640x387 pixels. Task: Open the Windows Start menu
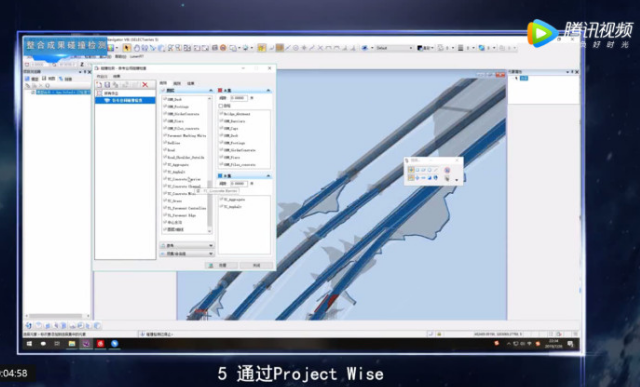pos(29,344)
